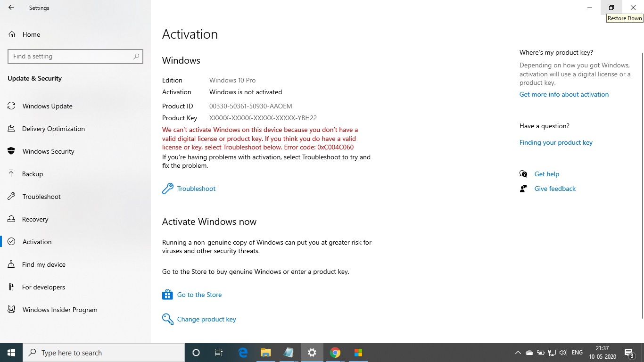Click the Troubleshoot wrench icon
Viewport: 644px width, 362px height.
pos(168,188)
